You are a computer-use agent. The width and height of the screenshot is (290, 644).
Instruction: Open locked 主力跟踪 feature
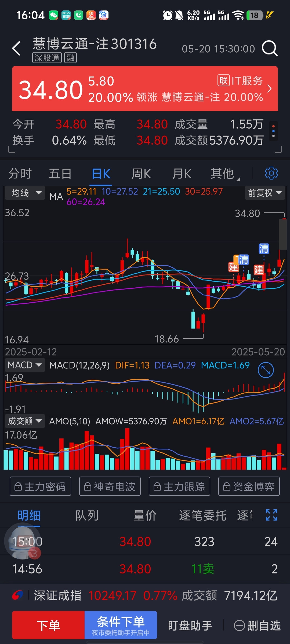[179, 486]
